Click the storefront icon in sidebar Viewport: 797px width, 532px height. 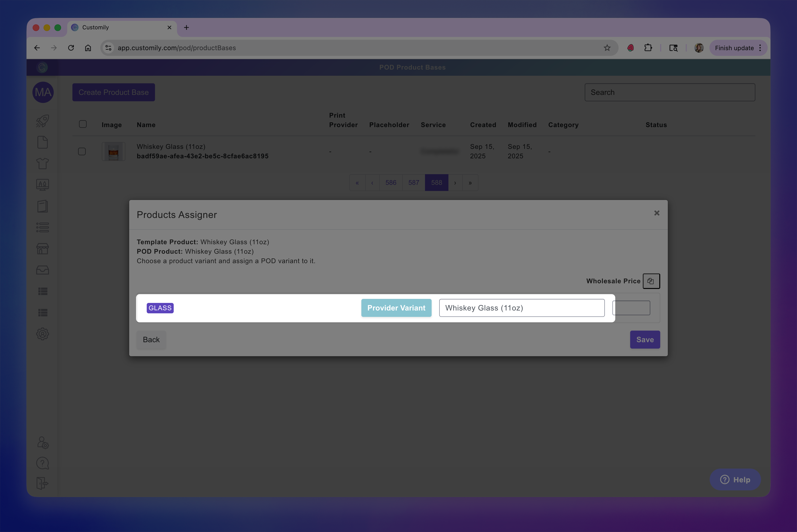tap(42, 249)
